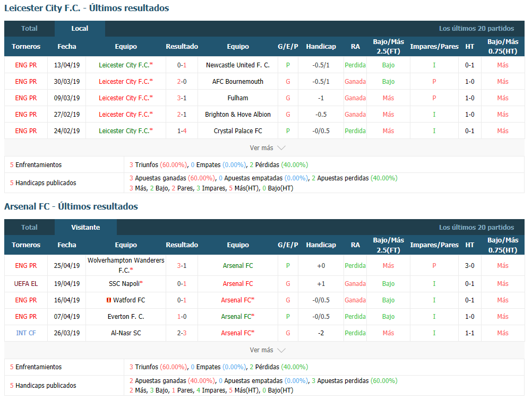
Task: Click Bajo in Watford FC row
Action: pos(388,300)
